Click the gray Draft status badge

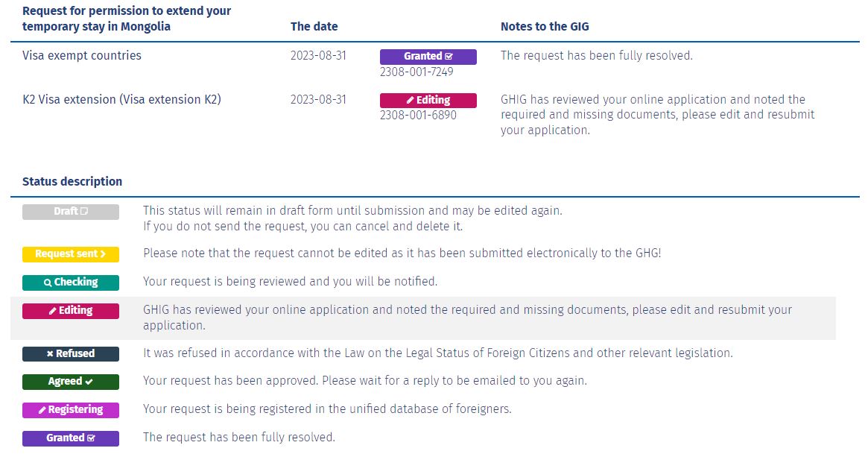coord(70,212)
